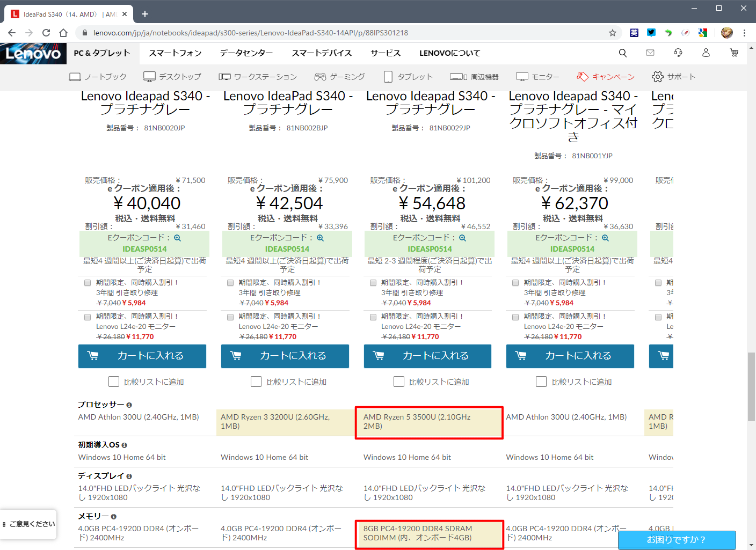
Task: Close the IdeaPad S340 browser tab
Action: coord(125,14)
